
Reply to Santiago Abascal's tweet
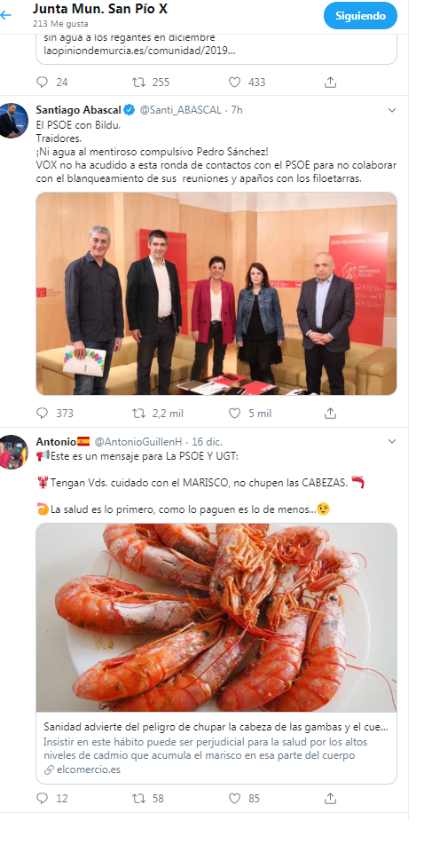[x=43, y=413]
